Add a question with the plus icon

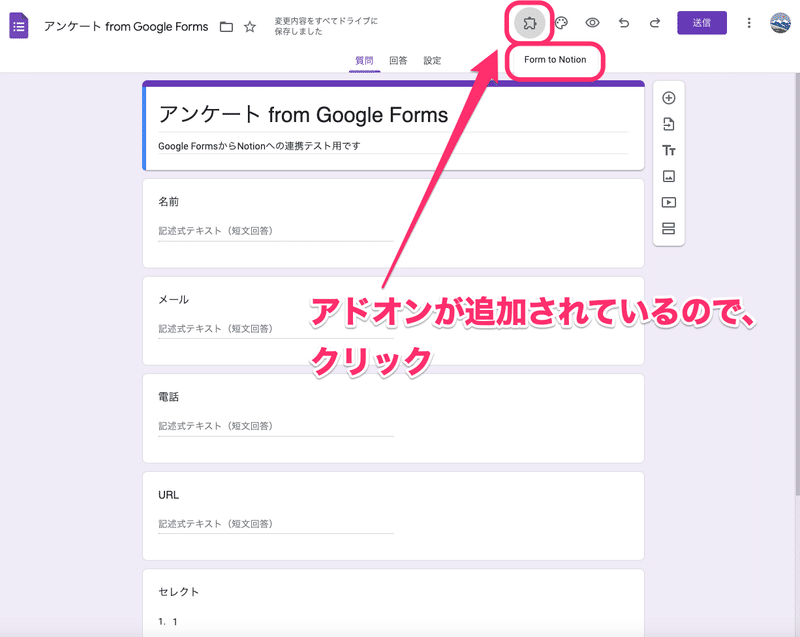click(668, 98)
